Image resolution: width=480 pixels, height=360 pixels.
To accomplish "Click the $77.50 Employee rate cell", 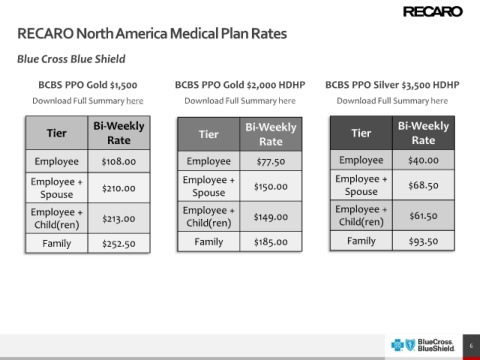I will point(271,161).
